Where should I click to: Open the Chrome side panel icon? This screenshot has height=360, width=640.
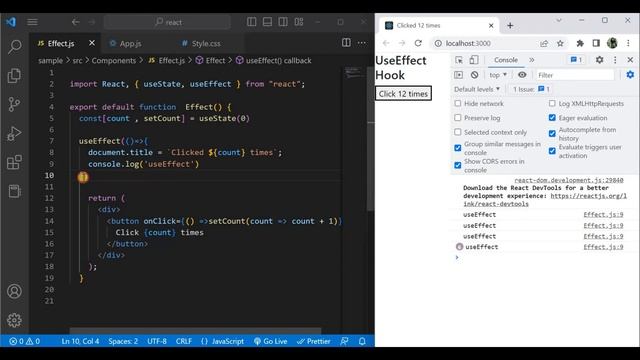[x=596, y=43]
